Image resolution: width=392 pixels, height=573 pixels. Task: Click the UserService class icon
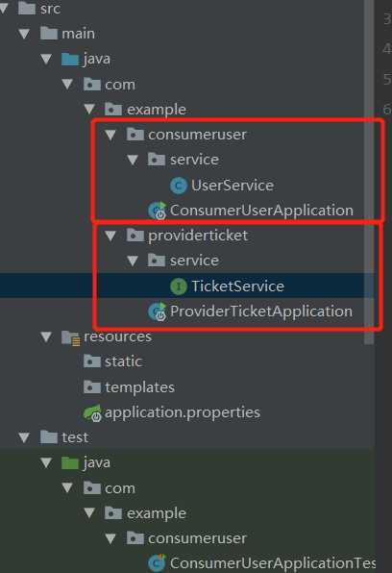click(179, 186)
